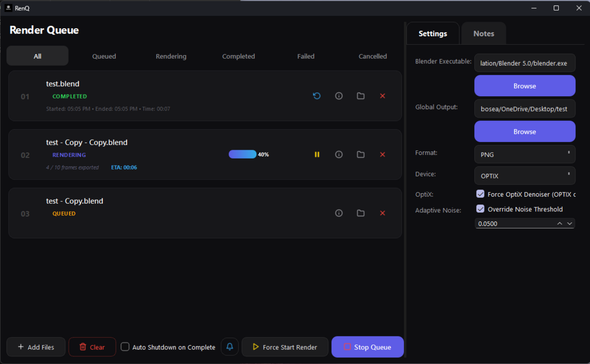
Task: Click the 40% render progress bar
Action: (242, 154)
